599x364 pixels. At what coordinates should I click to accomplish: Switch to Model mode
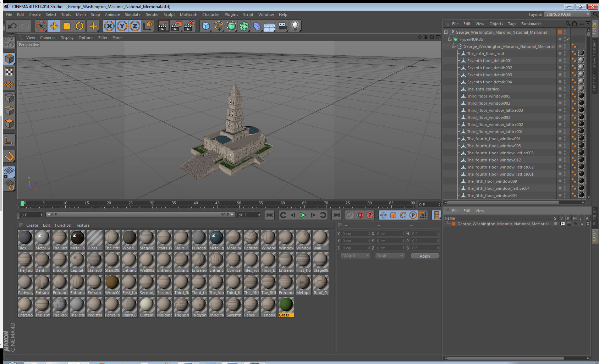click(9, 59)
